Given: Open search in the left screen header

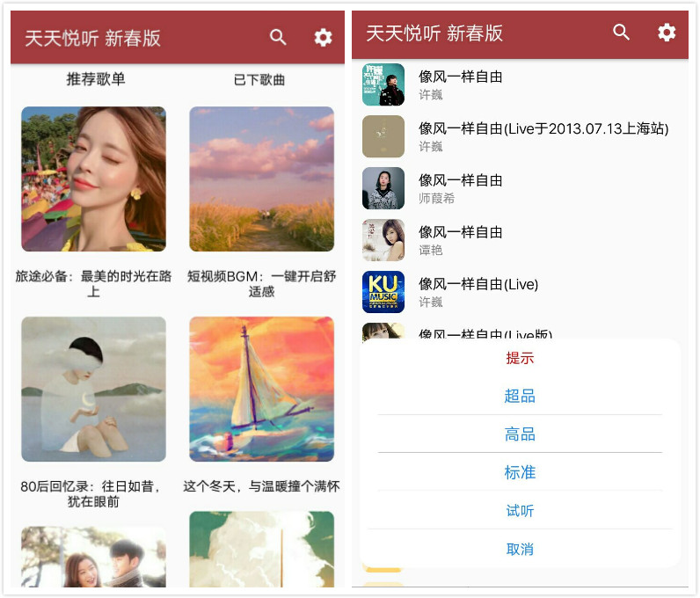Looking at the screenshot, I should pyautogui.click(x=278, y=37).
